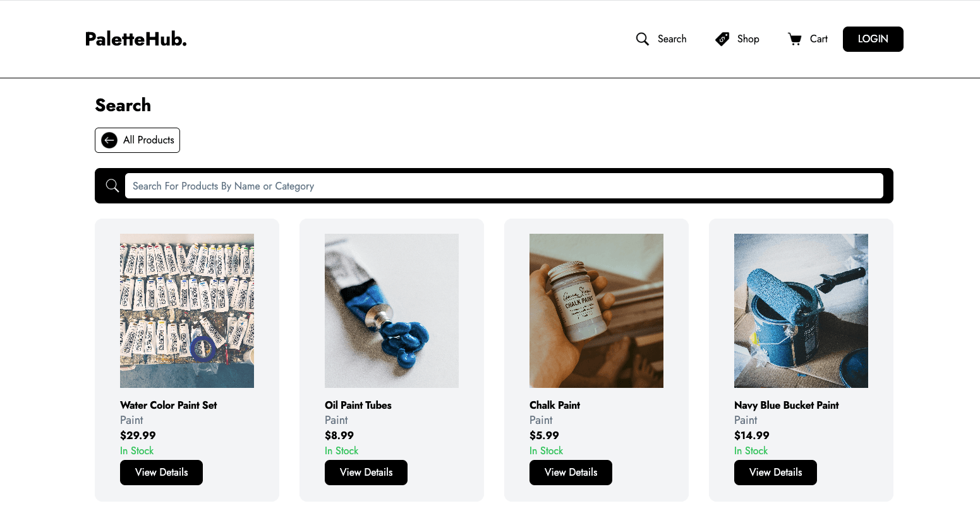Click the magnifier icon in search bar
980x513 pixels.
pos(112,186)
